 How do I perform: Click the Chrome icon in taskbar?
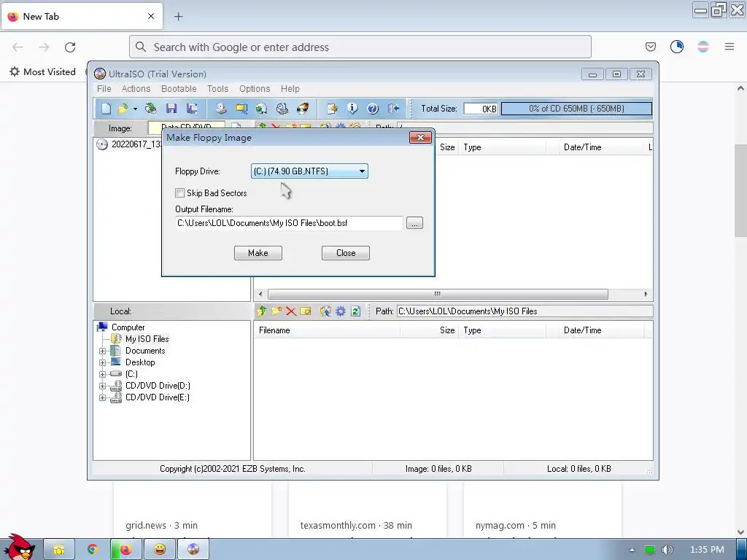point(93,550)
